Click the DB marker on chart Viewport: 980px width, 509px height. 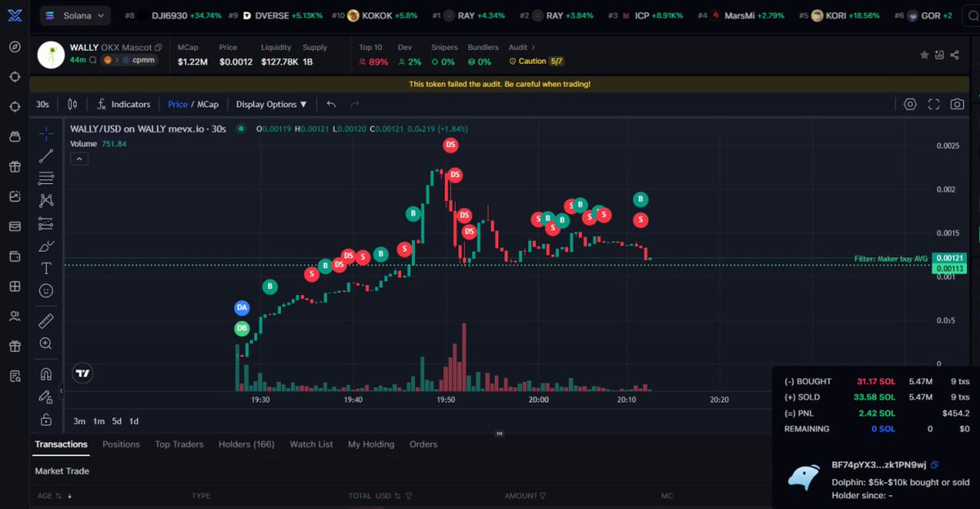tap(242, 328)
